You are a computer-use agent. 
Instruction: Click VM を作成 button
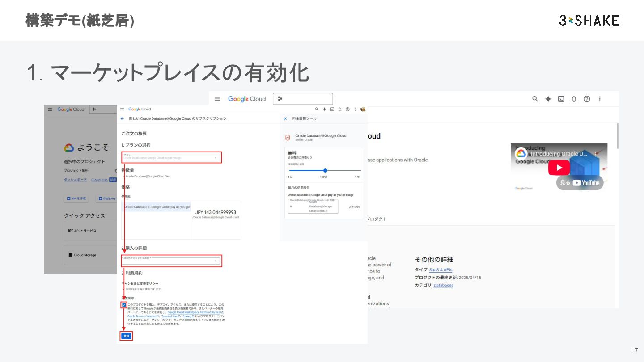76,198
